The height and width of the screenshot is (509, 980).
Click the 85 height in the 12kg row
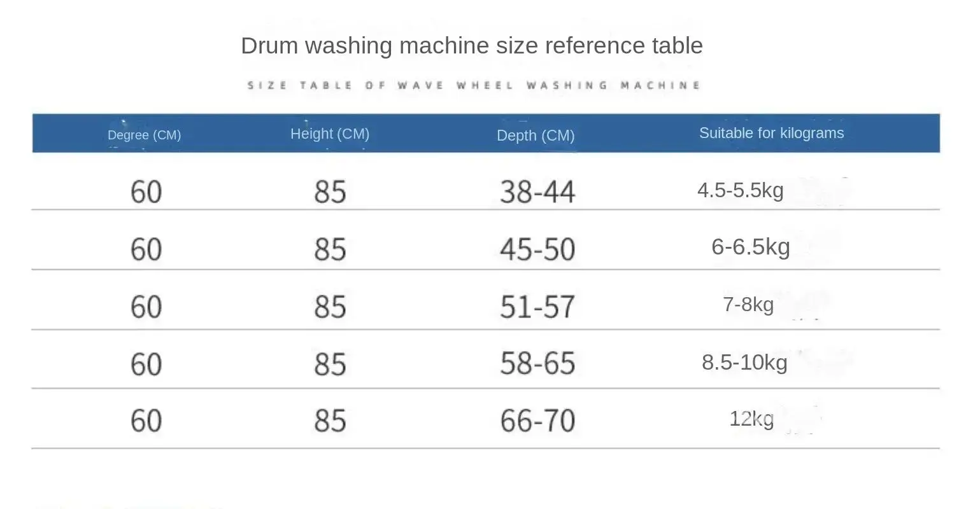[x=330, y=421]
